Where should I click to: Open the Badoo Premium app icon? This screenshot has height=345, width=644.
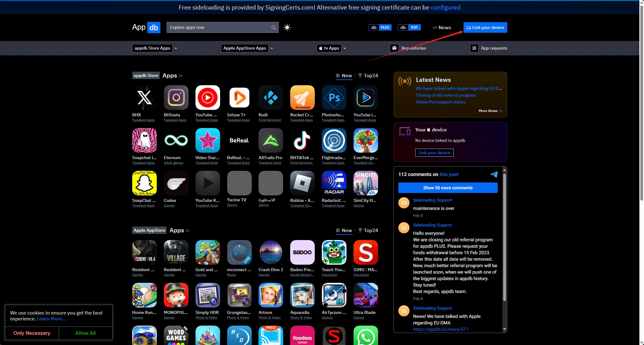(x=302, y=253)
